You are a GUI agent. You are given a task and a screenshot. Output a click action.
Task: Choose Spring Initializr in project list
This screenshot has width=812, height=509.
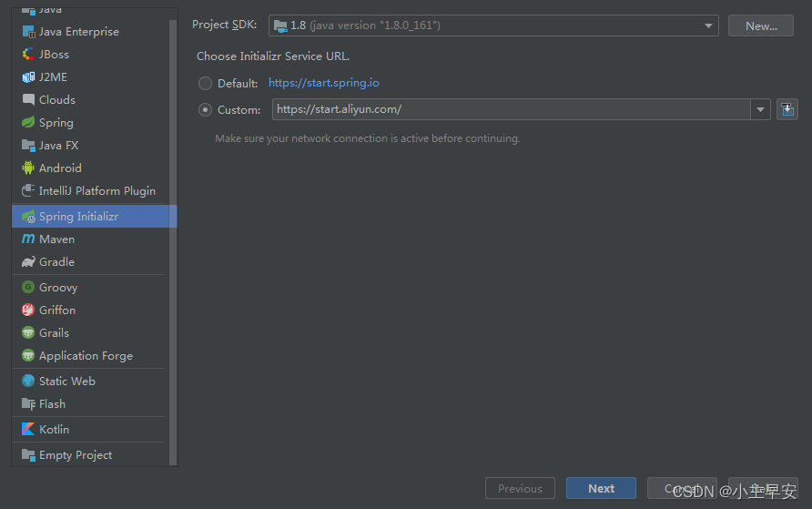point(95,216)
